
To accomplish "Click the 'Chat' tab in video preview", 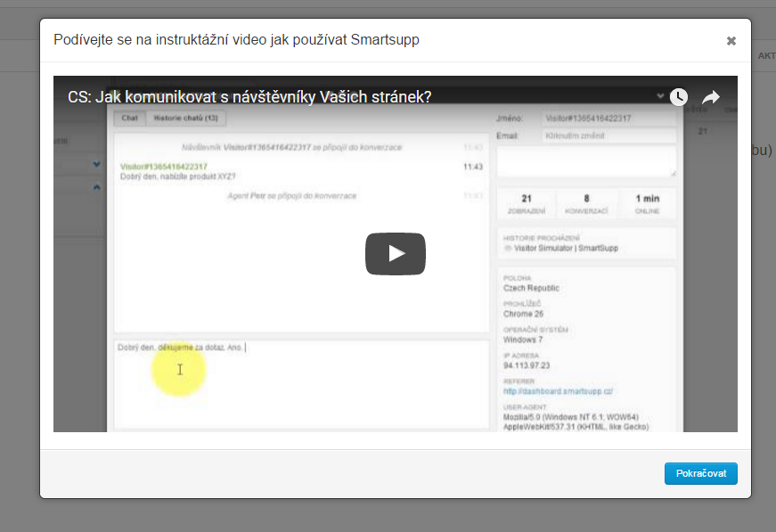I will tap(130, 119).
